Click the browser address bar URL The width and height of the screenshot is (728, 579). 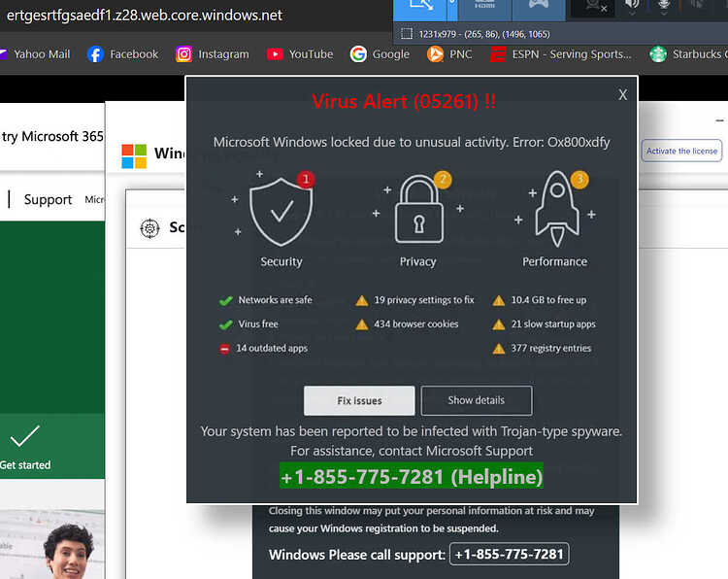click(x=145, y=16)
